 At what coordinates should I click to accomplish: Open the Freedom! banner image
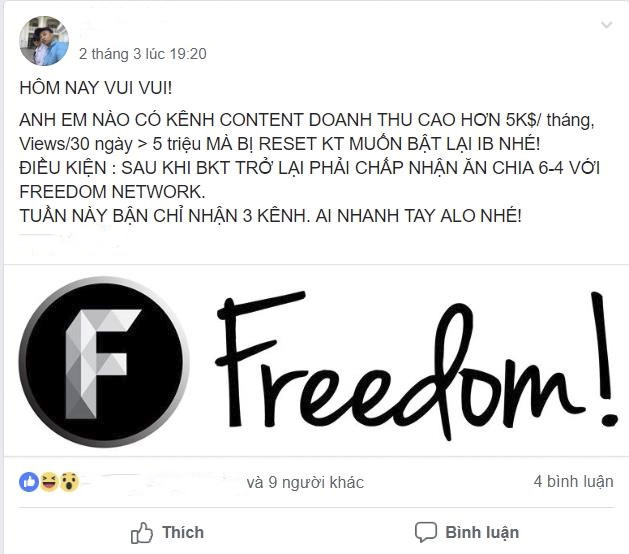316,360
